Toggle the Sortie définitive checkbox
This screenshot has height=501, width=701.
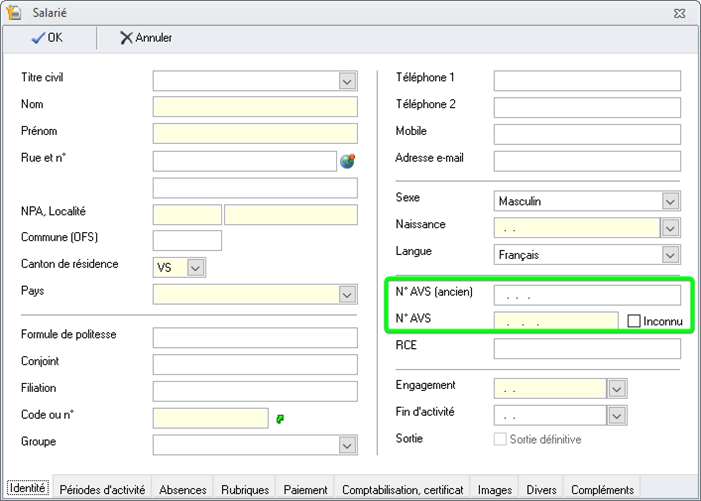(x=501, y=439)
